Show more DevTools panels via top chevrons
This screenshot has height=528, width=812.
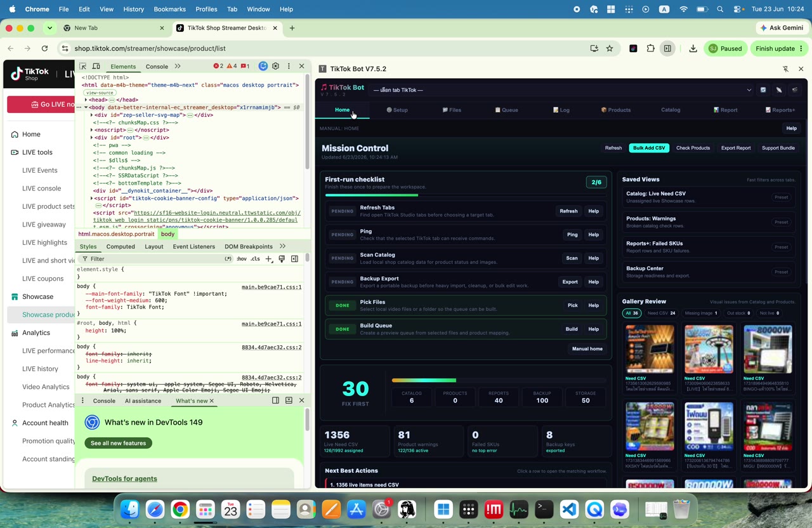click(178, 66)
